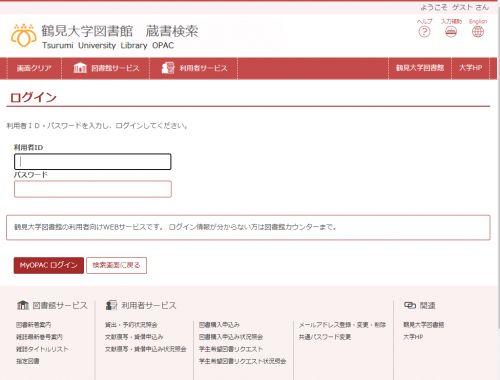Open the 貸出・予約状況照会 footer link
500x380 pixels.
tap(131, 325)
